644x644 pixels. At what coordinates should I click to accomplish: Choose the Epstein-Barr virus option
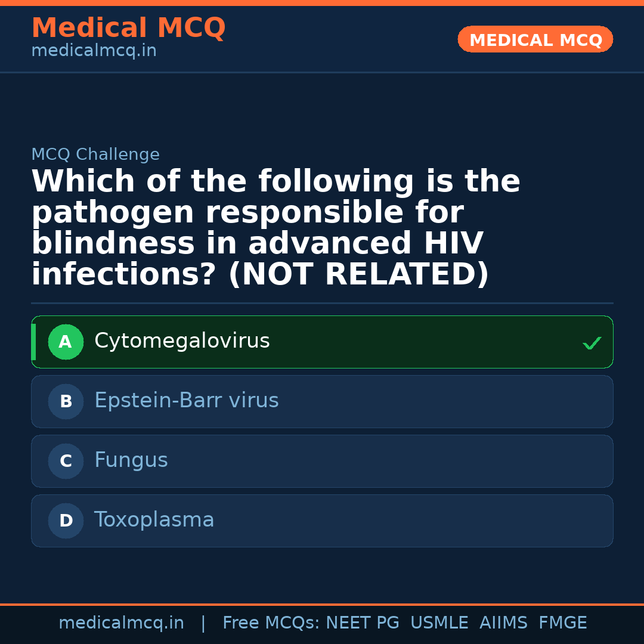[x=187, y=401]
